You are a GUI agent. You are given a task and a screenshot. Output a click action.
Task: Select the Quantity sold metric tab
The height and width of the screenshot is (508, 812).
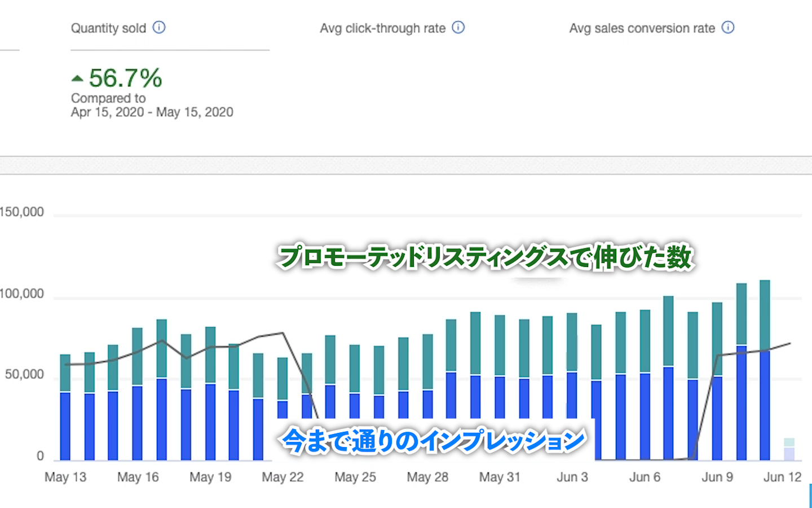click(108, 28)
